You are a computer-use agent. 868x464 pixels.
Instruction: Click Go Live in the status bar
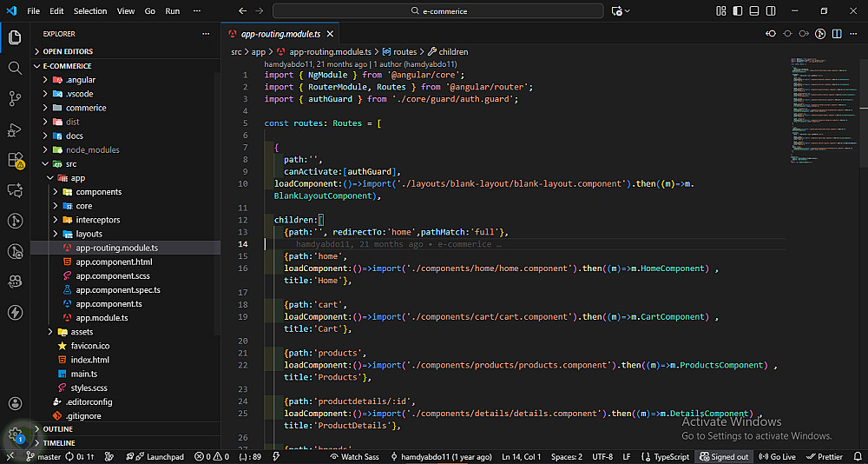pyautogui.click(x=778, y=456)
